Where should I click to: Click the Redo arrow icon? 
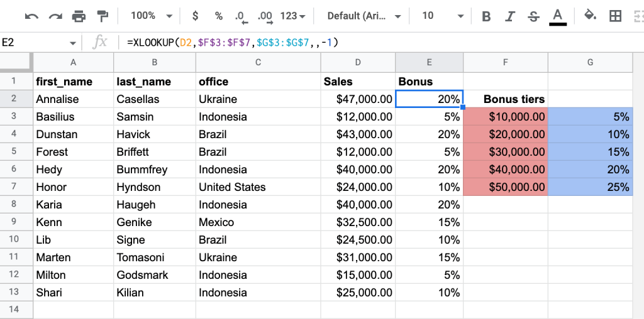click(55, 16)
